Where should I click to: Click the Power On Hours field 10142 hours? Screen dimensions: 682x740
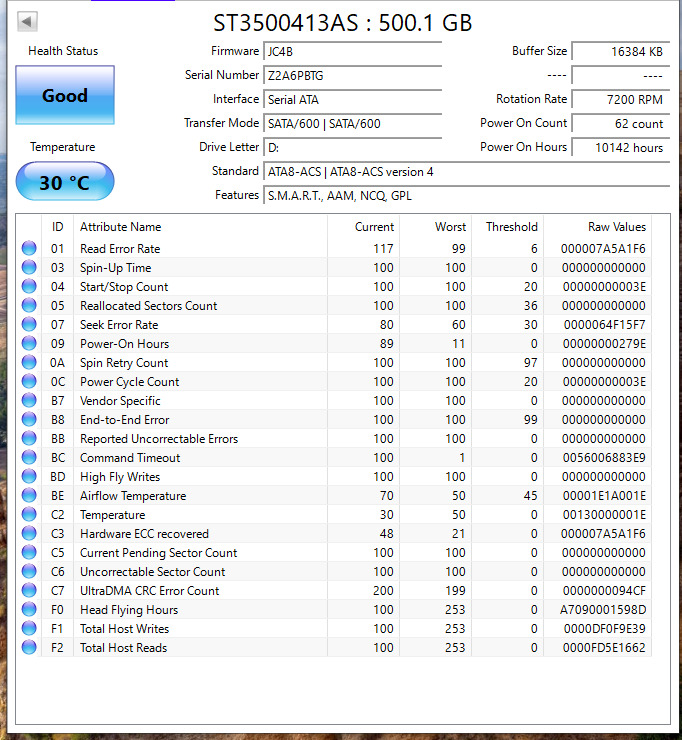pyautogui.click(x=621, y=148)
